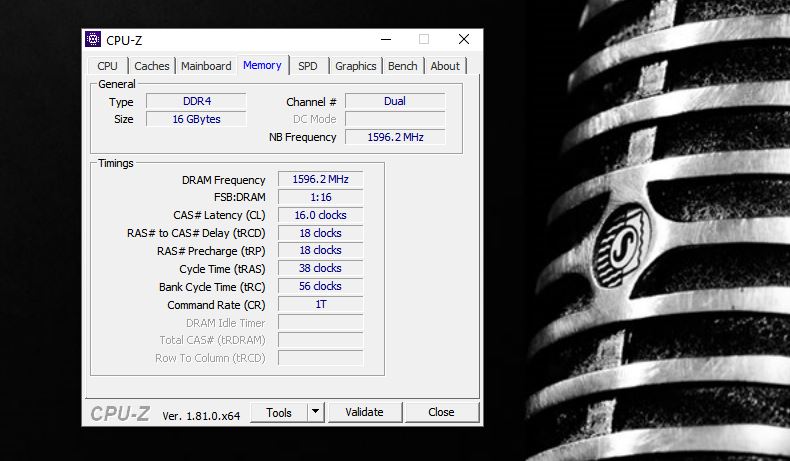
Task: Click the FSB:DRAM value 1:16
Action: (320, 197)
